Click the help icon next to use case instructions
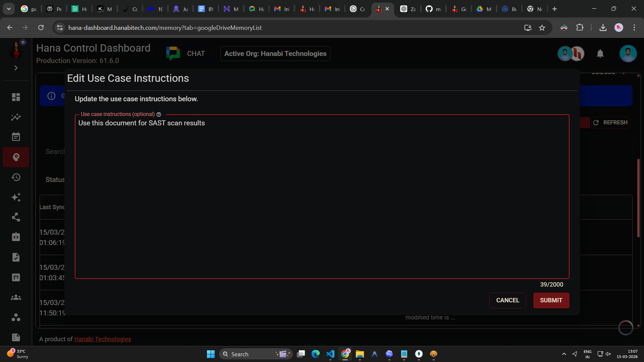 (159, 114)
